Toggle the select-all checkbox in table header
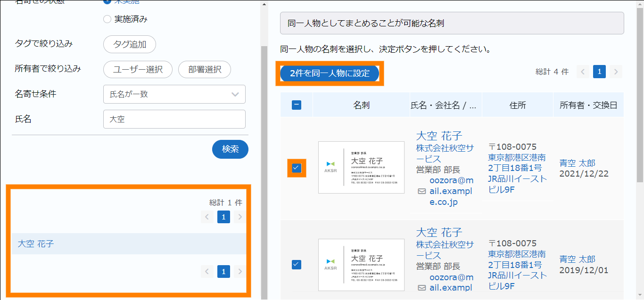This screenshot has height=300, width=644. tap(297, 105)
